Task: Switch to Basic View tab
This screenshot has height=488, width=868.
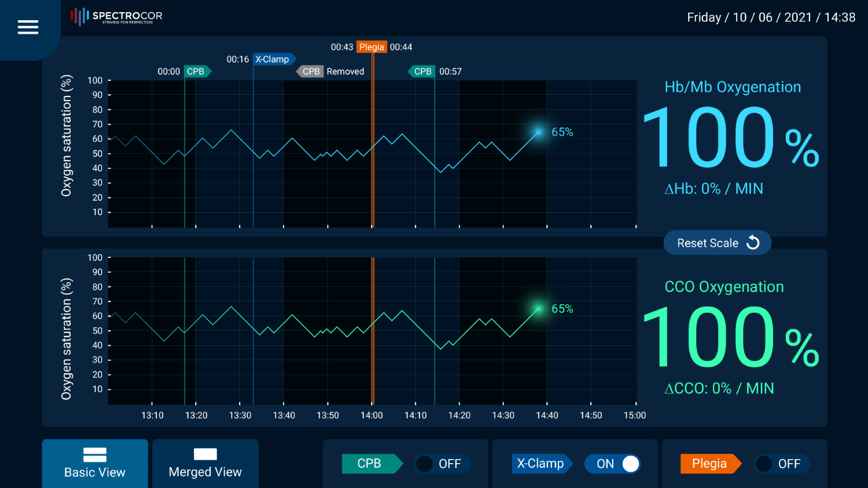Action: (95, 463)
